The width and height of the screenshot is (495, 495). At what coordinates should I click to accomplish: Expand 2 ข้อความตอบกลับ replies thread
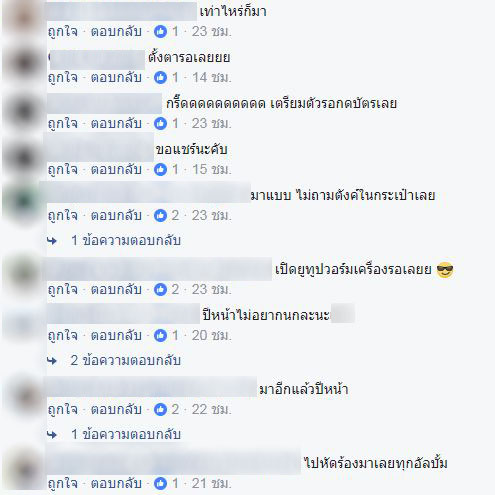click(x=126, y=360)
